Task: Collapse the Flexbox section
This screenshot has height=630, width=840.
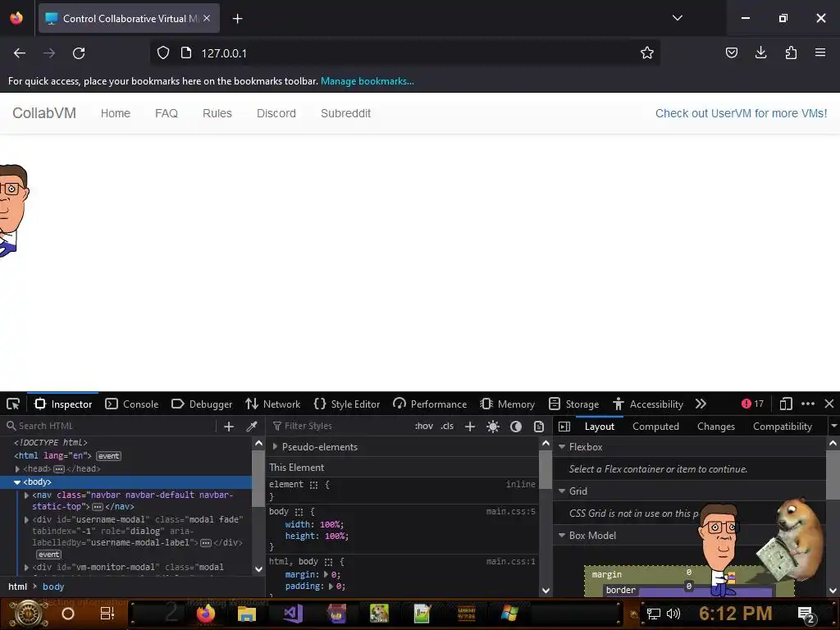Action: point(562,446)
